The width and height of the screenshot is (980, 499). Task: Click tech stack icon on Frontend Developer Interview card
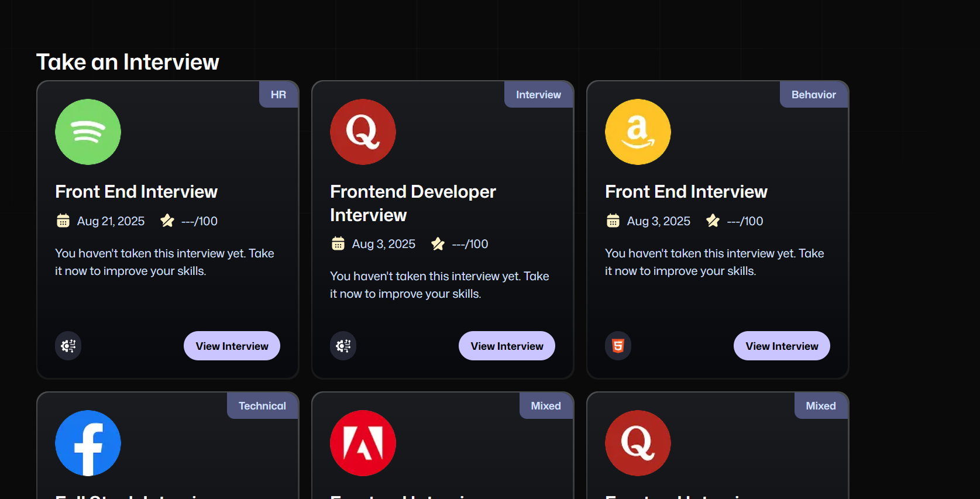tap(343, 346)
